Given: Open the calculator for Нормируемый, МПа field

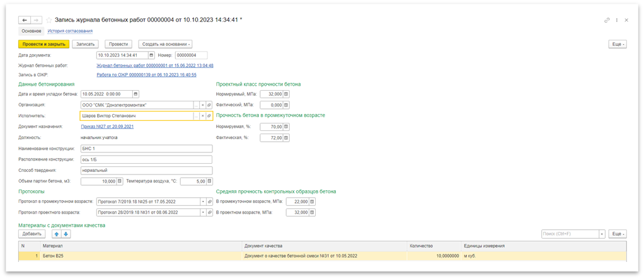Looking at the screenshot, I should (x=286, y=94).
